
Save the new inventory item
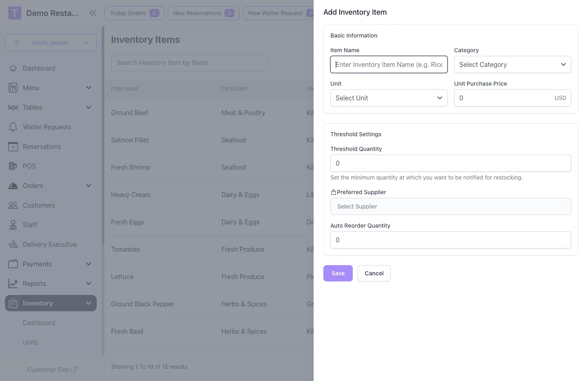(x=338, y=273)
